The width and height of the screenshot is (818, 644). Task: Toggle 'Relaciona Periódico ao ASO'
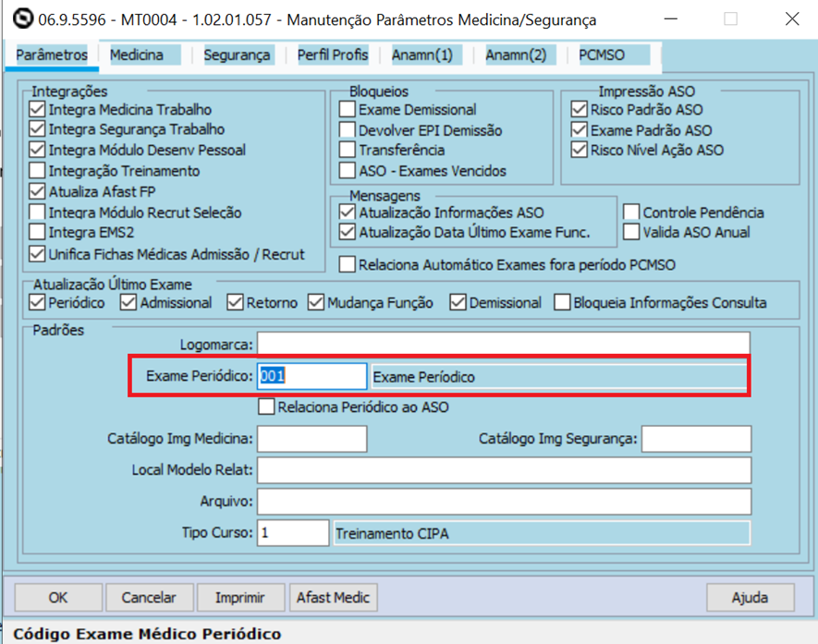coord(266,407)
